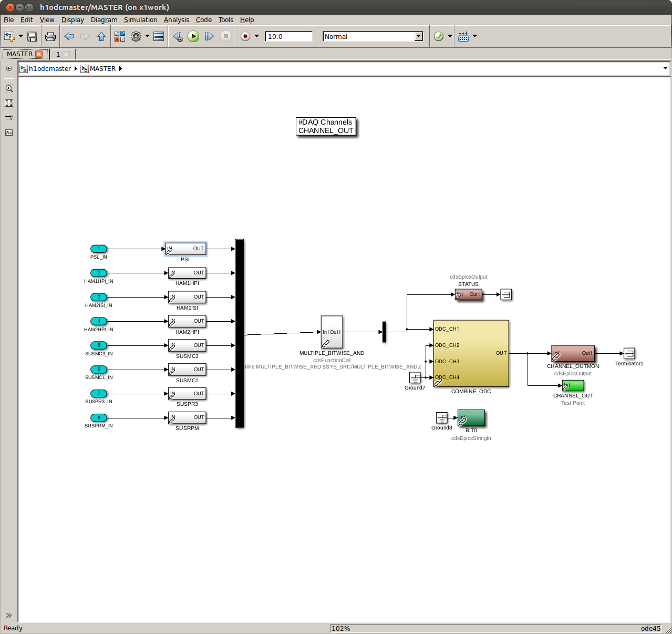Select the MASTER tab

point(19,54)
